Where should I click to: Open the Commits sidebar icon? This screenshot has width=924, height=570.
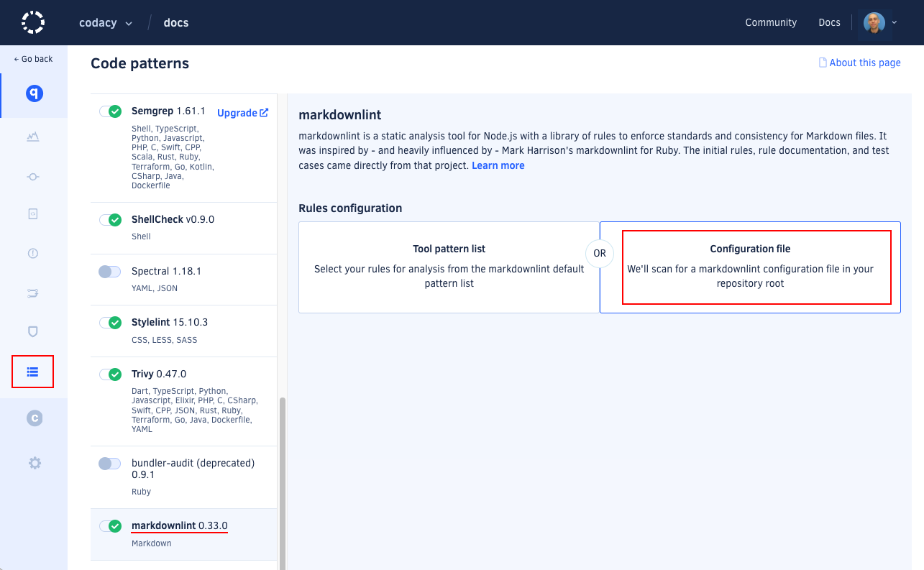click(33, 177)
